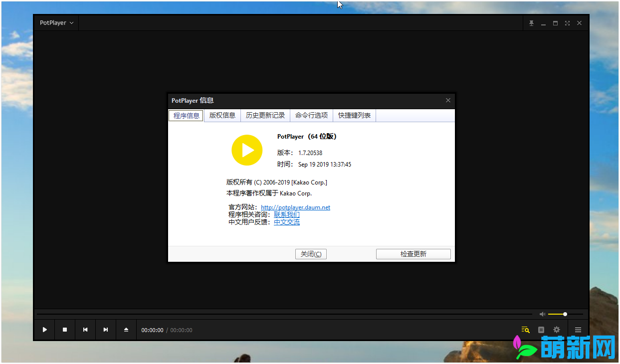Image resolution: width=620 pixels, height=364 pixels.
Task: Select the version number 1.7.20538
Action: pyautogui.click(x=310, y=153)
